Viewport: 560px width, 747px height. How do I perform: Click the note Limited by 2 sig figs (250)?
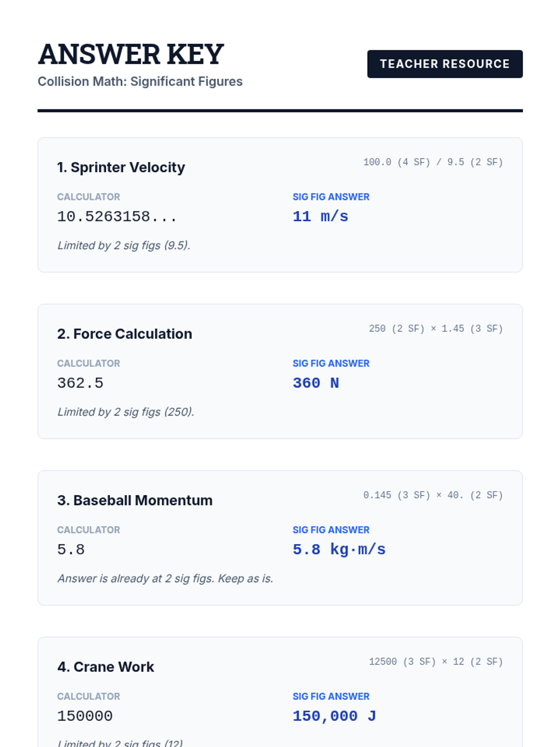tap(126, 412)
